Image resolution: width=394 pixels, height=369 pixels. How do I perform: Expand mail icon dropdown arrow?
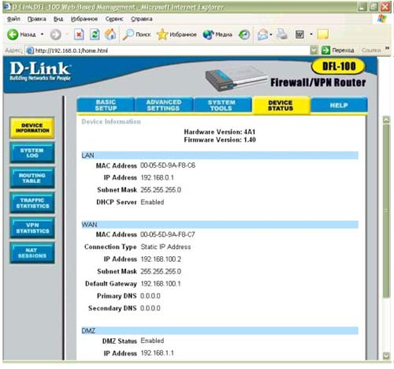click(271, 35)
